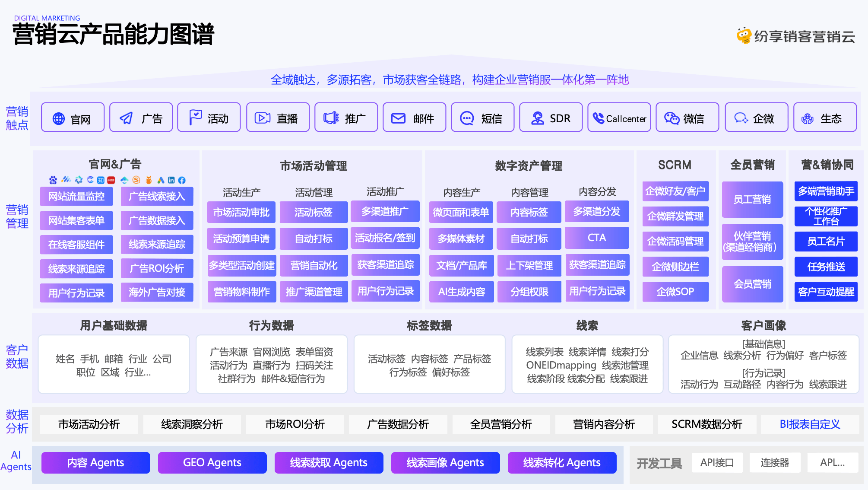Image resolution: width=868 pixels, height=490 pixels.
Task: Click the envelope icon for 邮件
Action: (x=398, y=118)
